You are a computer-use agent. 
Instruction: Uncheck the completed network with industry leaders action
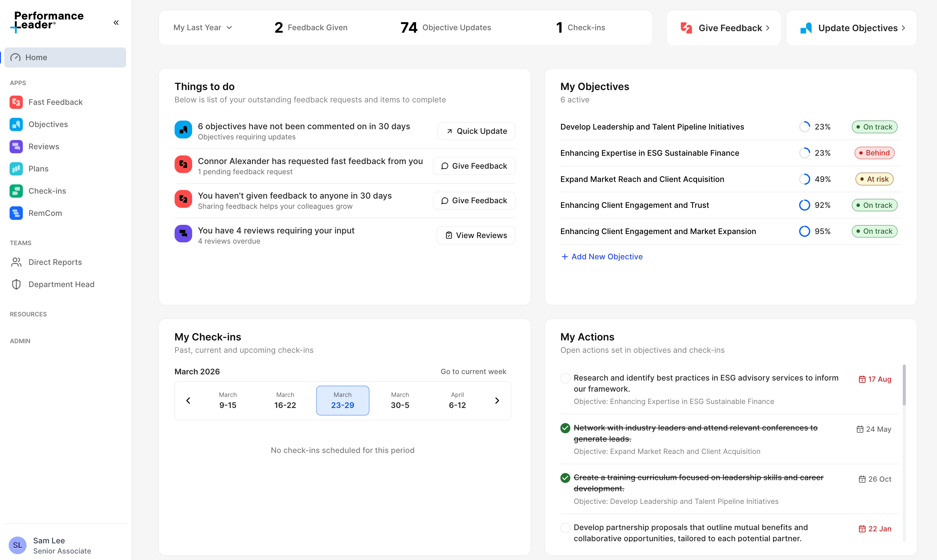tap(565, 428)
